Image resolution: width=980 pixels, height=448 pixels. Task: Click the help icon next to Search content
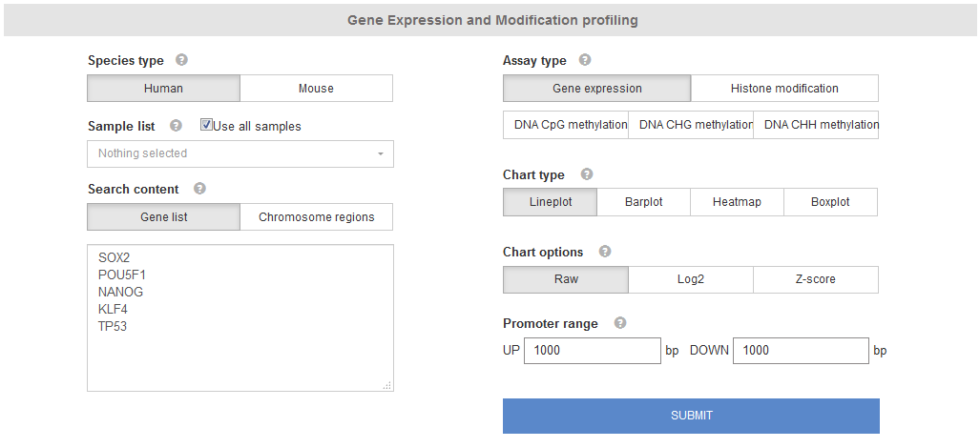coord(199,189)
